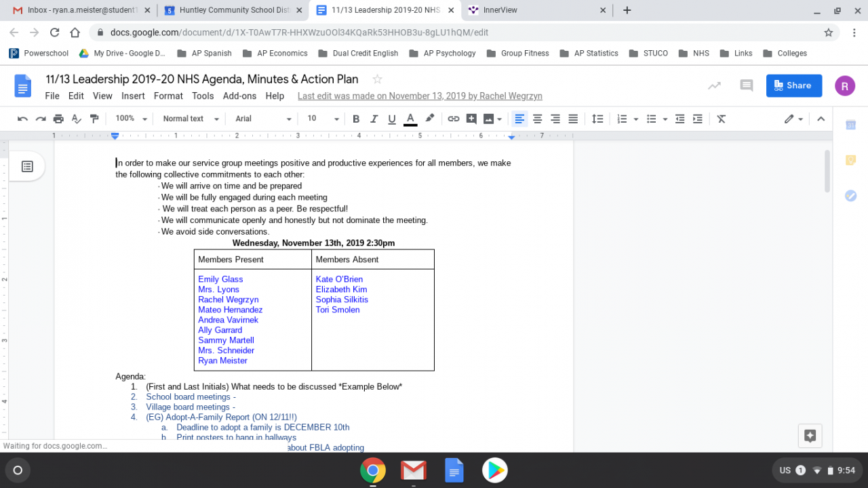This screenshot has height=488, width=868.
Task: Apply the highlight color pen tool
Action: point(429,119)
